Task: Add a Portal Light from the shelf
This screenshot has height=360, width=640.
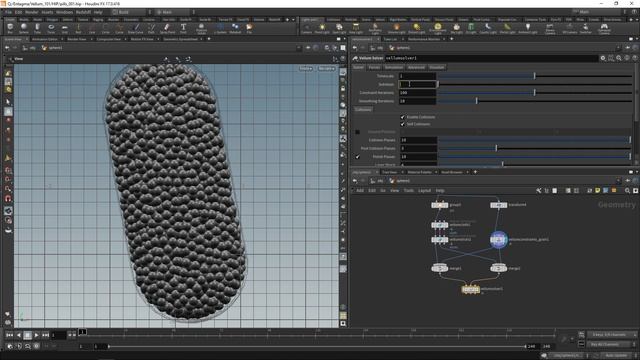Action: 507,28
